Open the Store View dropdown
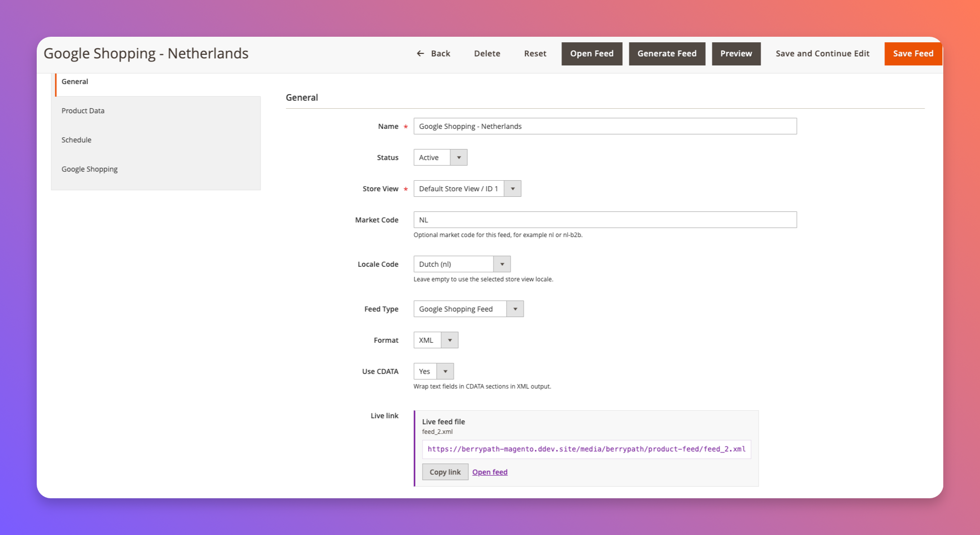This screenshot has width=980, height=535. [x=467, y=189]
